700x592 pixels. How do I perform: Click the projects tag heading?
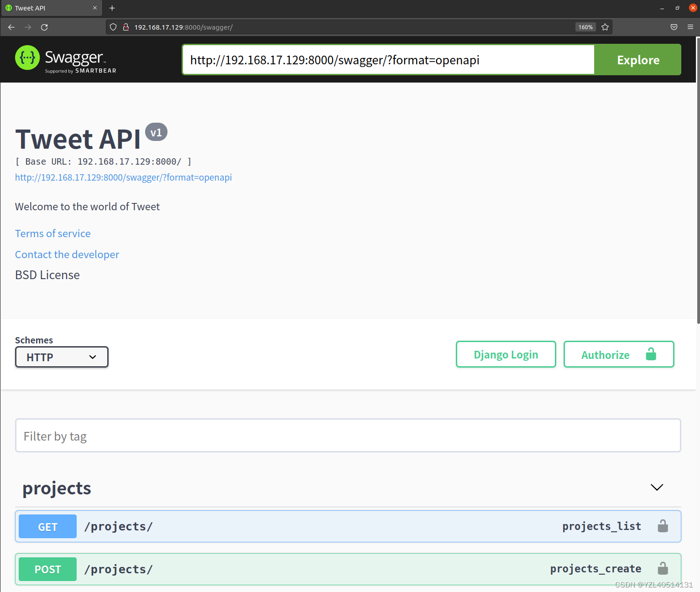(x=57, y=488)
